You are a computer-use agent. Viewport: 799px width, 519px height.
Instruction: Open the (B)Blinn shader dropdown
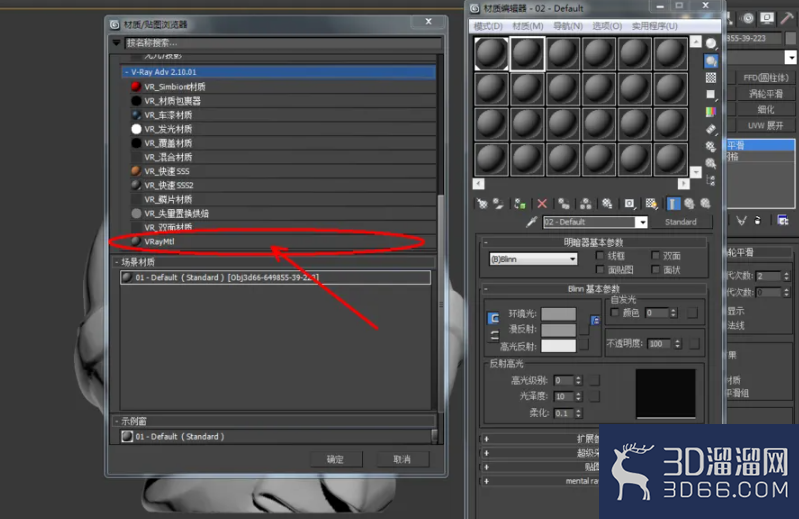pos(533,259)
